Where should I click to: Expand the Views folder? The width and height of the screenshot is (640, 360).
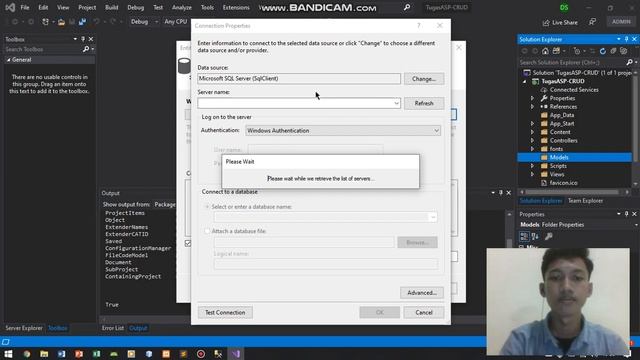click(x=532, y=174)
